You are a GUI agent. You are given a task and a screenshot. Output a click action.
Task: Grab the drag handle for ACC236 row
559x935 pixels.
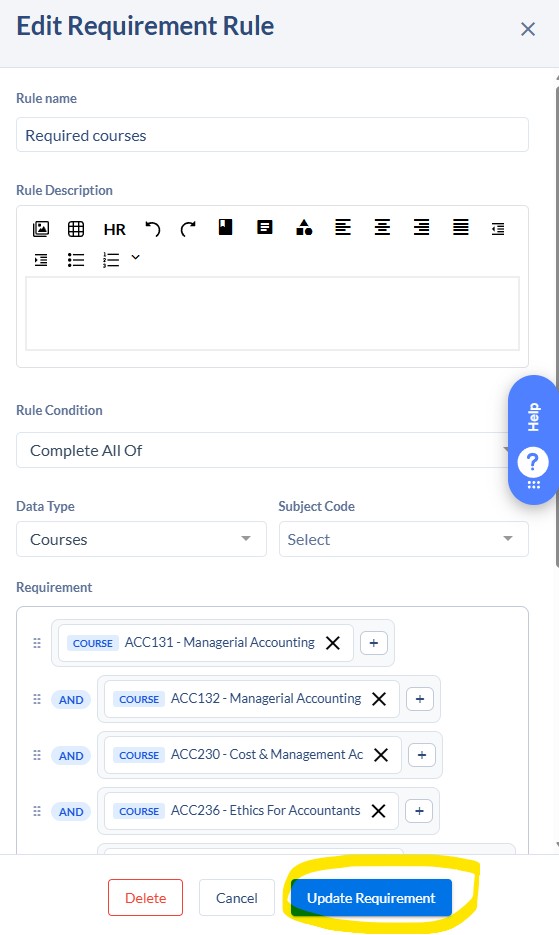point(37,811)
